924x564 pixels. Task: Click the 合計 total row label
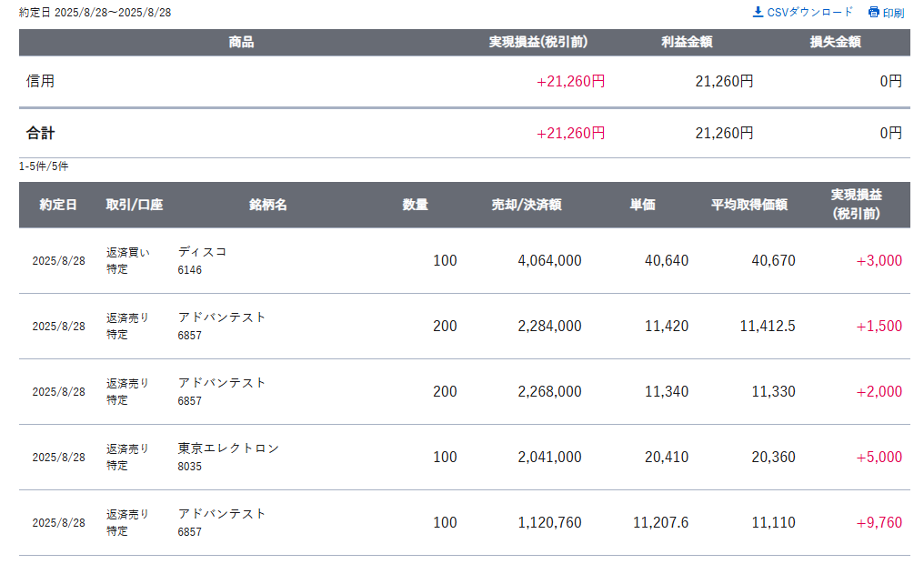click(x=40, y=133)
